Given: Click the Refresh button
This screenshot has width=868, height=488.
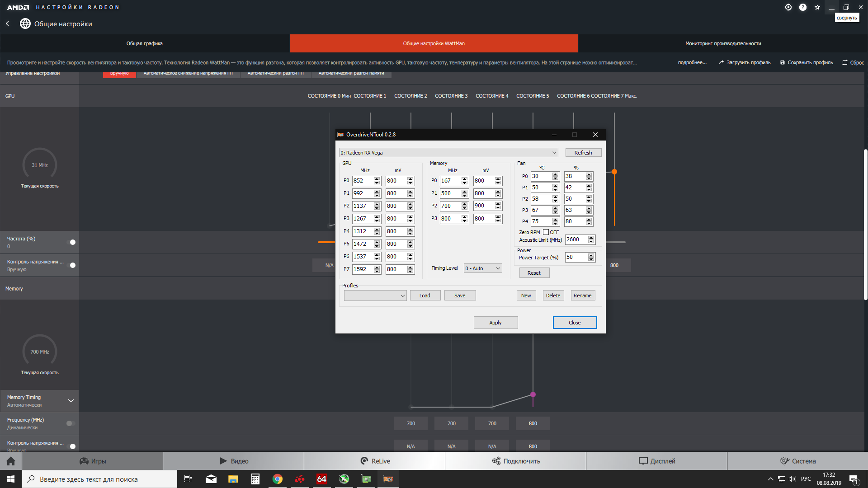Looking at the screenshot, I should point(583,153).
